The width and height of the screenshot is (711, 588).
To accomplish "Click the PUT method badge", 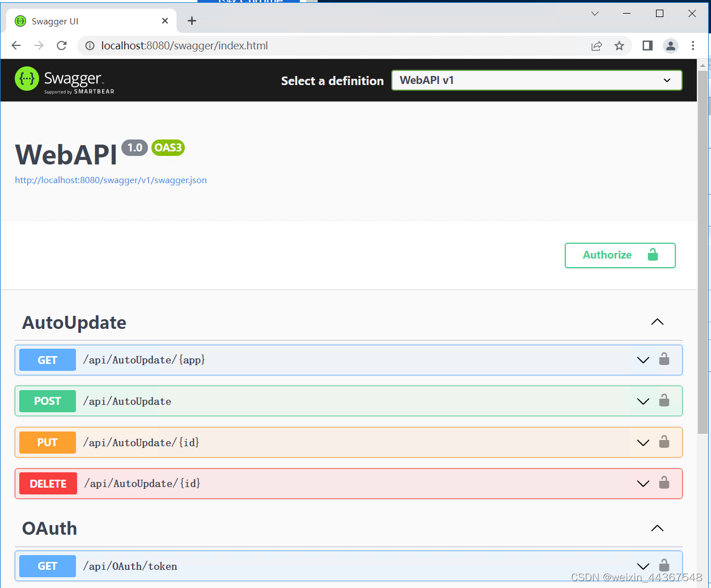I will pos(48,442).
